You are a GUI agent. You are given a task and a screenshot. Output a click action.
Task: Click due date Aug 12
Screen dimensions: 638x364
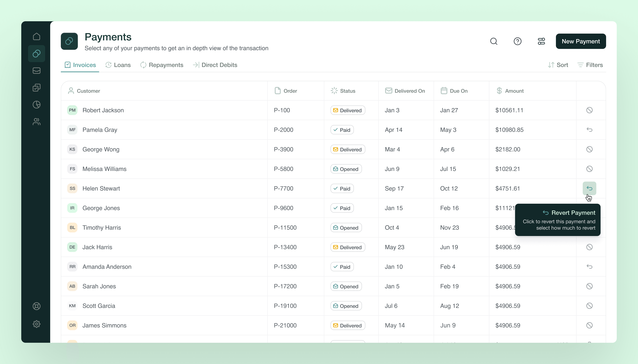(x=449, y=306)
